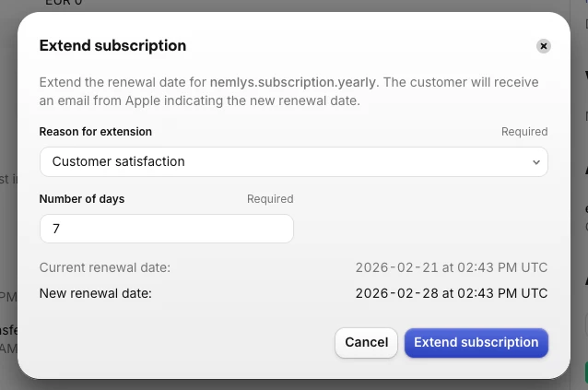The width and height of the screenshot is (588, 390).
Task: Click the 'New renewal date:' label
Action: tap(96, 293)
